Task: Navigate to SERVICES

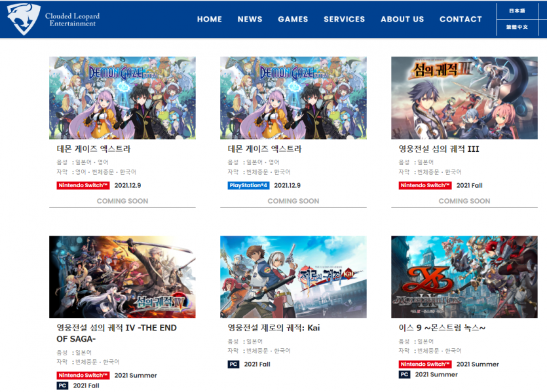Action: 345,19
